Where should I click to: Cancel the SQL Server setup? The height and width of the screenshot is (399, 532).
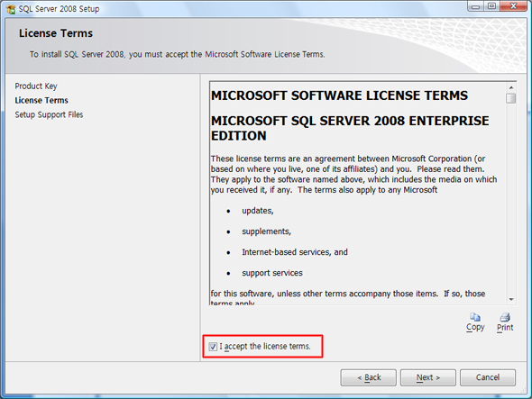[488, 377]
